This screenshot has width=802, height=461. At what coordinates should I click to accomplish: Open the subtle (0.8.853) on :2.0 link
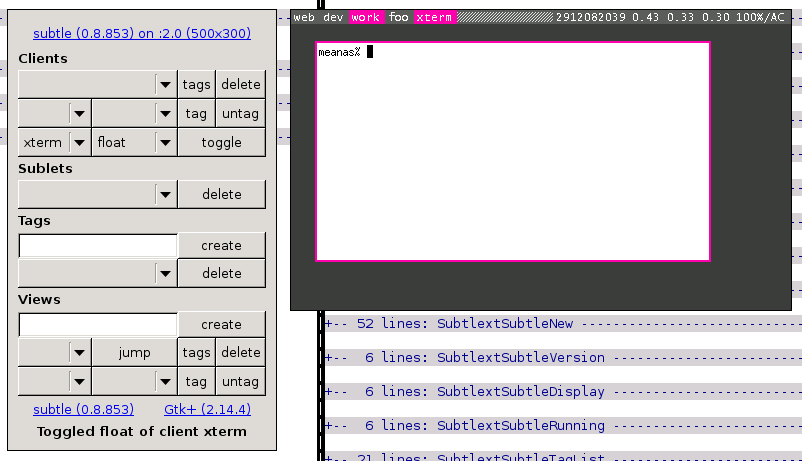pos(142,33)
